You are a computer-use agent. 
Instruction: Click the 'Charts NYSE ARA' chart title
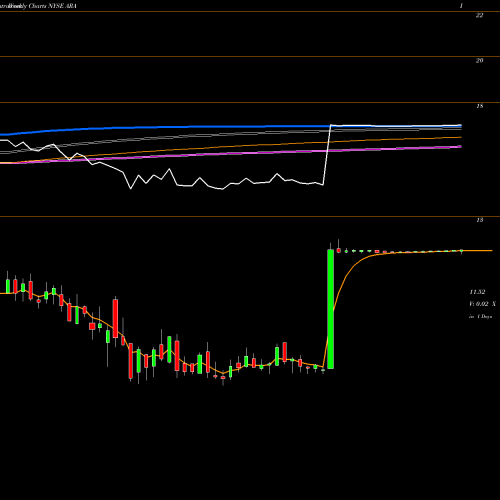coord(53,6)
